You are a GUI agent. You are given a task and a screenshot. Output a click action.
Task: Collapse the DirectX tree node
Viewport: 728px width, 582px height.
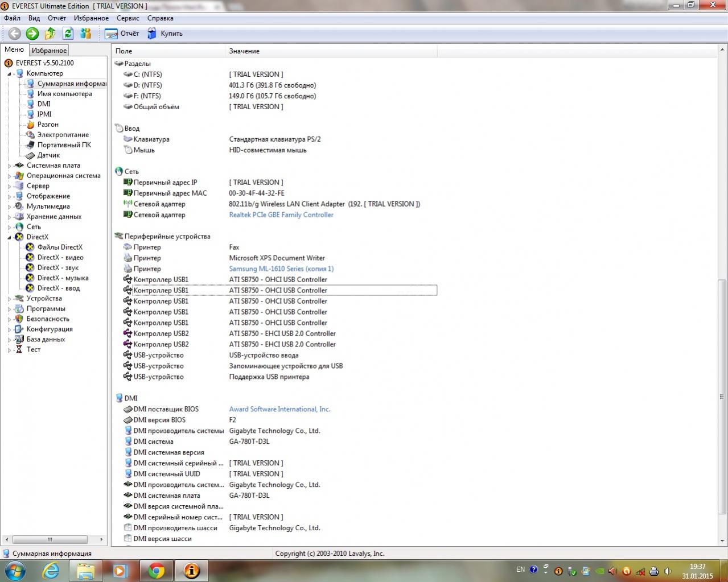click(x=9, y=238)
